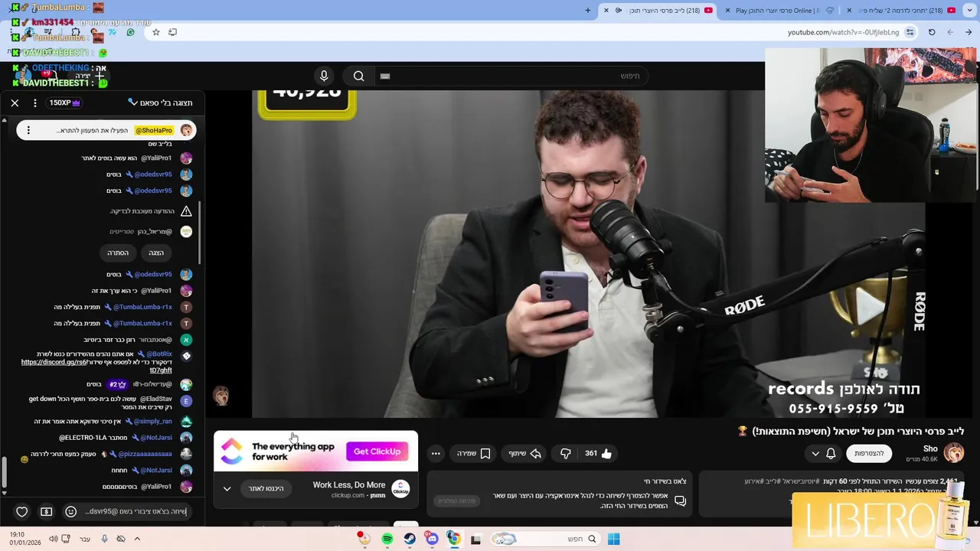The image size is (980, 551).
Task: Click the להצטרפות join button
Action: (x=869, y=453)
